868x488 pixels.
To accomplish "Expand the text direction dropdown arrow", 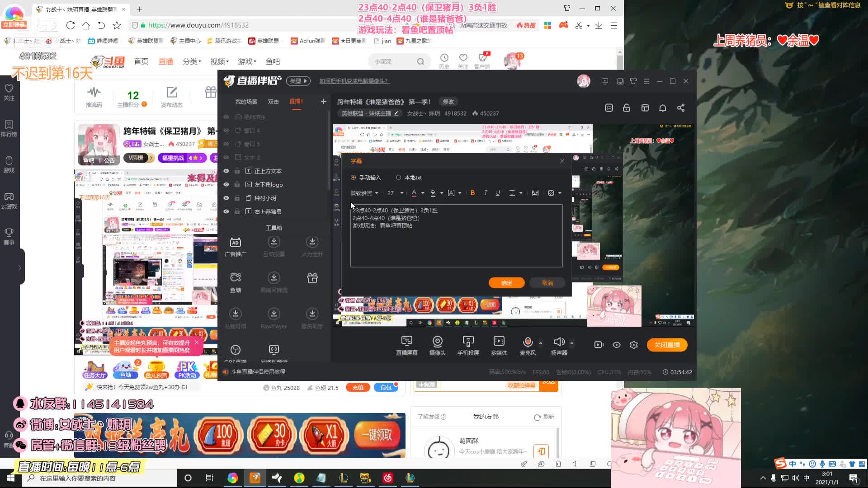I will tap(521, 193).
